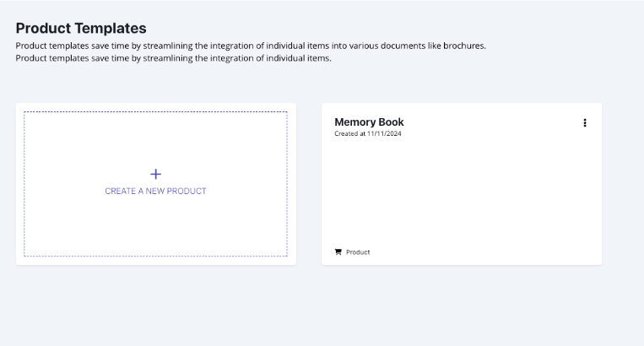Click the Product Templates page heading
The height and width of the screenshot is (346, 644).
tap(81, 28)
